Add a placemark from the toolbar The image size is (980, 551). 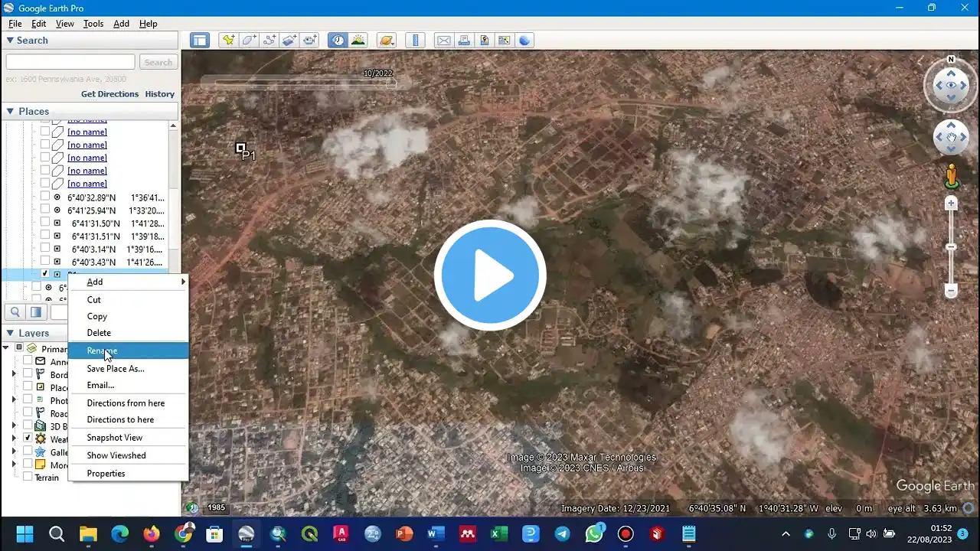click(228, 41)
